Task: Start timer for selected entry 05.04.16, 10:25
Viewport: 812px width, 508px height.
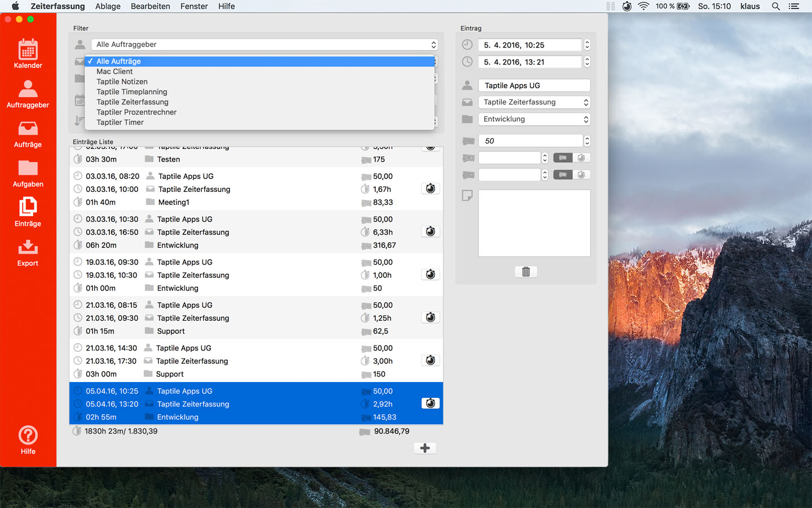Action: (x=430, y=403)
